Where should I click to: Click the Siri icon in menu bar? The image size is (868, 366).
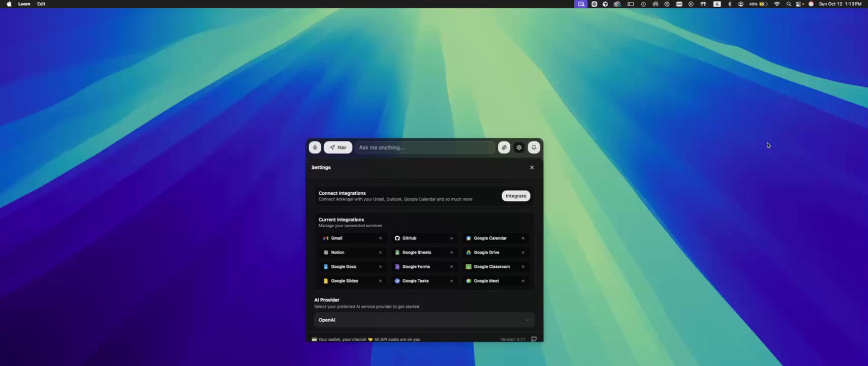811,4
